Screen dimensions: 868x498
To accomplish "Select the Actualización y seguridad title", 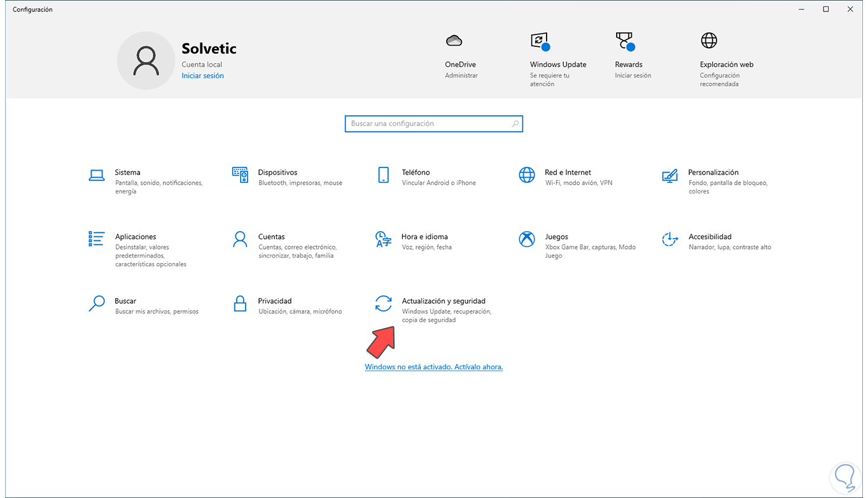I will (444, 301).
